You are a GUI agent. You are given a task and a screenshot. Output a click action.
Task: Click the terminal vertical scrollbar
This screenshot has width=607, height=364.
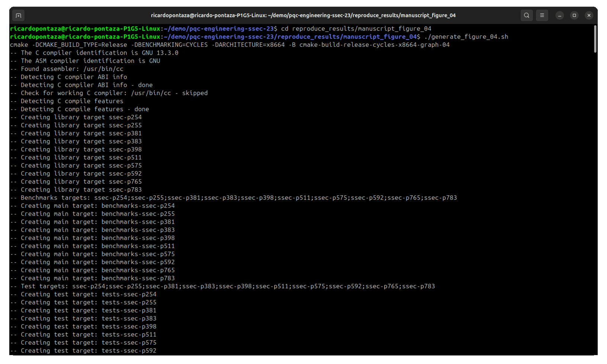(595, 39)
